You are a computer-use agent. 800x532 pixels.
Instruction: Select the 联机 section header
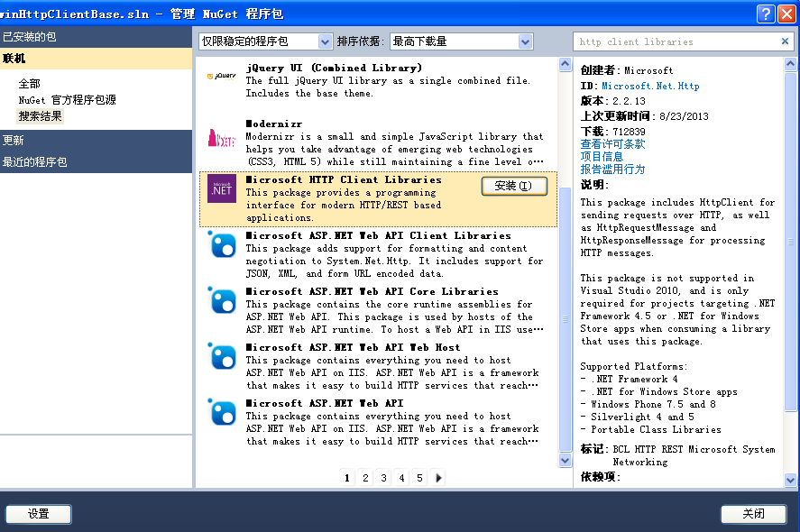[x=96, y=58]
